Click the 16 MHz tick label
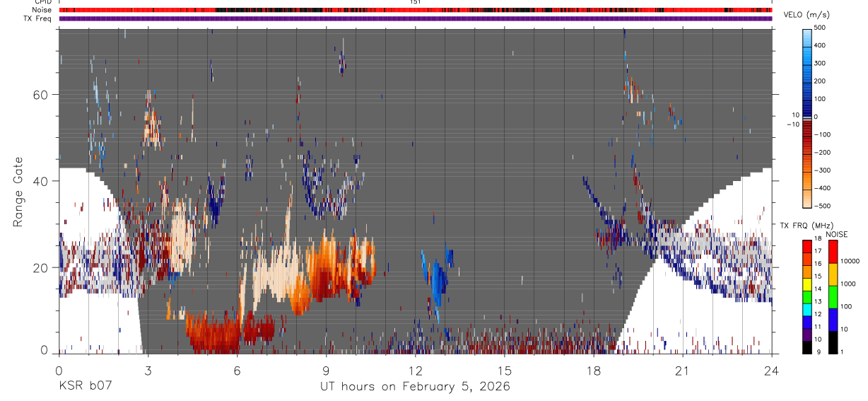 click(818, 264)
